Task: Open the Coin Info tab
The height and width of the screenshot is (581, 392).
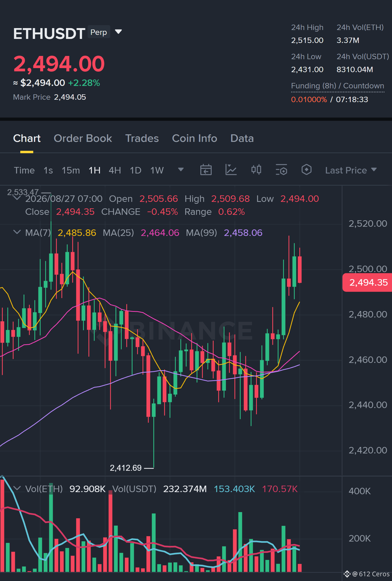Action: click(x=195, y=138)
